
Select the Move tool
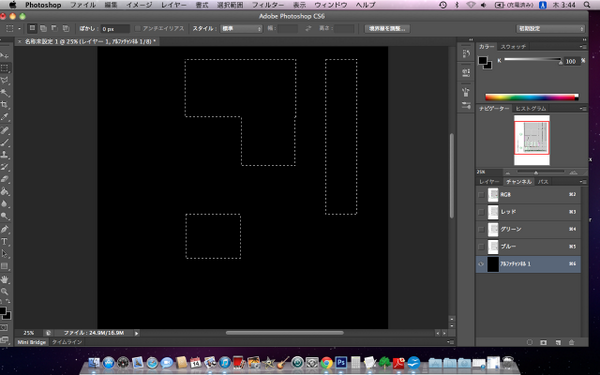click(5, 55)
